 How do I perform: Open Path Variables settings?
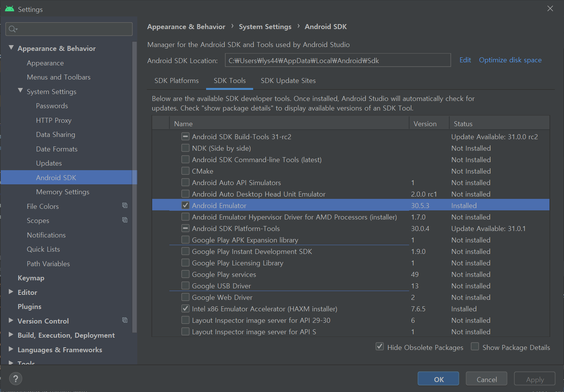(x=48, y=264)
